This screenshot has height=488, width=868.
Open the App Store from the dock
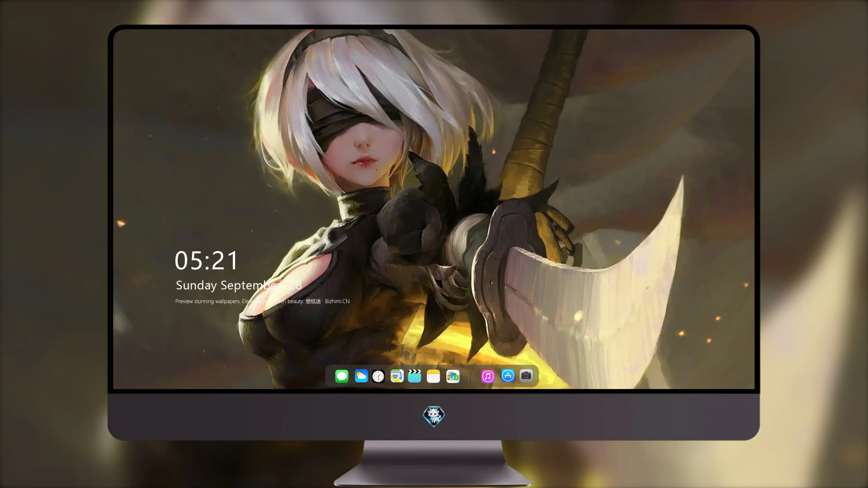pyautogui.click(x=508, y=375)
